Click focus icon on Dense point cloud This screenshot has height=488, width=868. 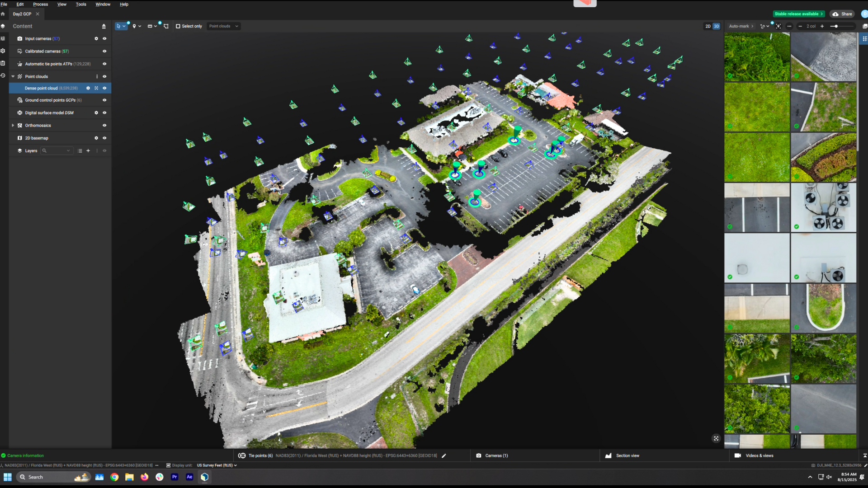pos(96,89)
